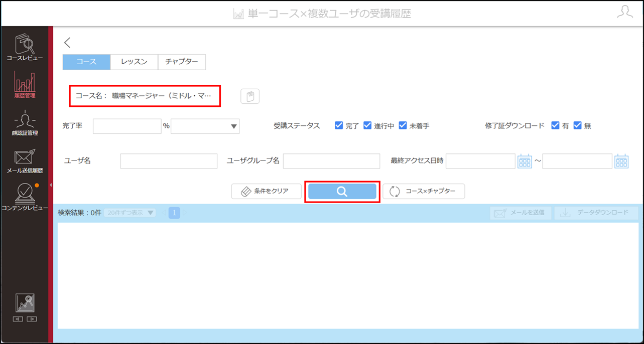Open the 履歴管理 history management icon
Image resolution: width=644 pixels, height=344 pixels.
click(x=25, y=84)
